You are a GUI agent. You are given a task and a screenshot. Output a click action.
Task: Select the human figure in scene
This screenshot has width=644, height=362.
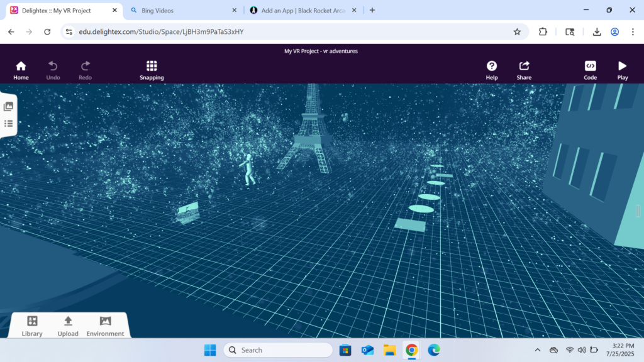point(248,169)
